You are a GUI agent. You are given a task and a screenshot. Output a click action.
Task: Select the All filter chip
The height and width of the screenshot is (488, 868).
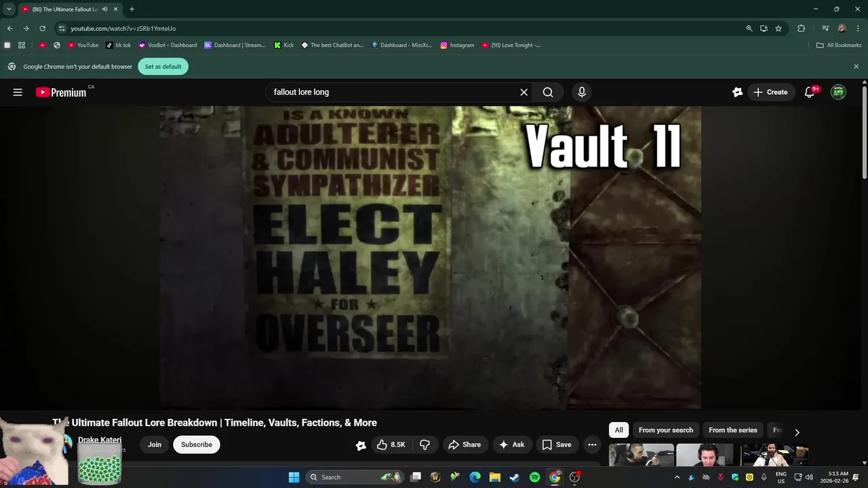[618, 430]
